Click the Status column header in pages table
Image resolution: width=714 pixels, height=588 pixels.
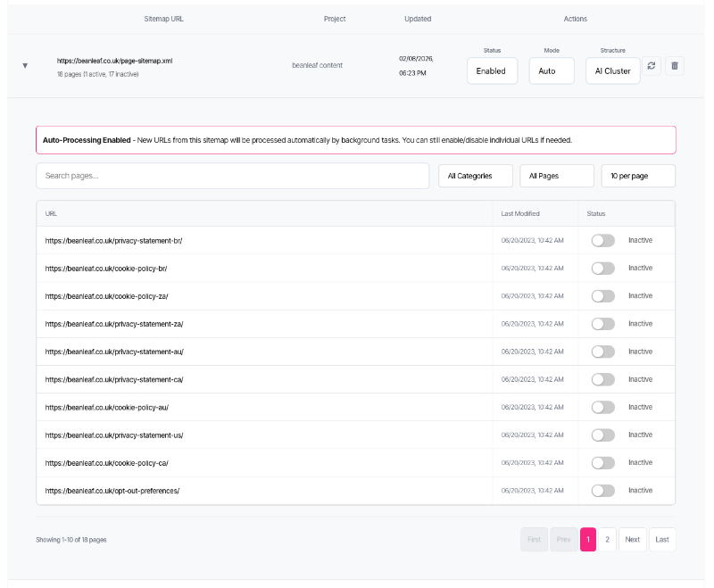[x=595, y=213]
